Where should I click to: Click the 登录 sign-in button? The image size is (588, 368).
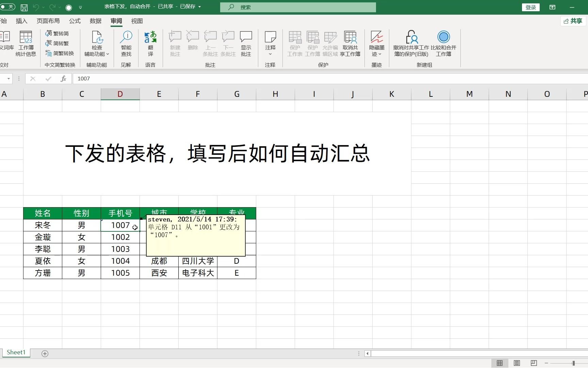530,7
